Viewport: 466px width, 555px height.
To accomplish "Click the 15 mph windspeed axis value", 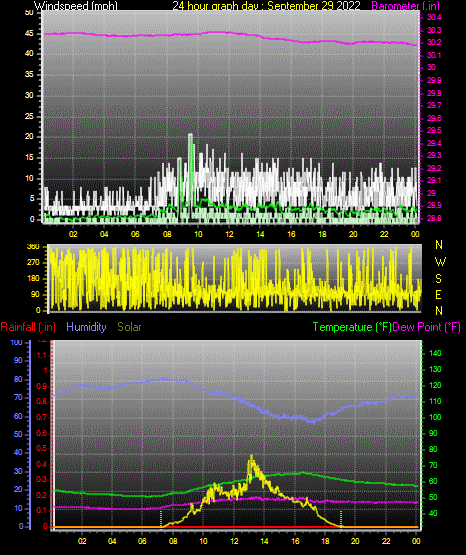I will [x=29, y=158].
